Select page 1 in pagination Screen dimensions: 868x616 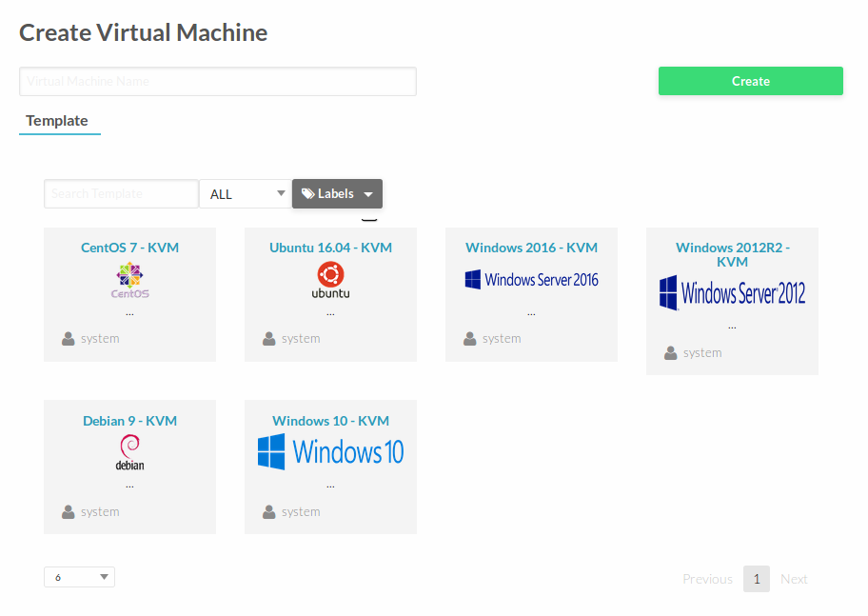click(757, 579)
